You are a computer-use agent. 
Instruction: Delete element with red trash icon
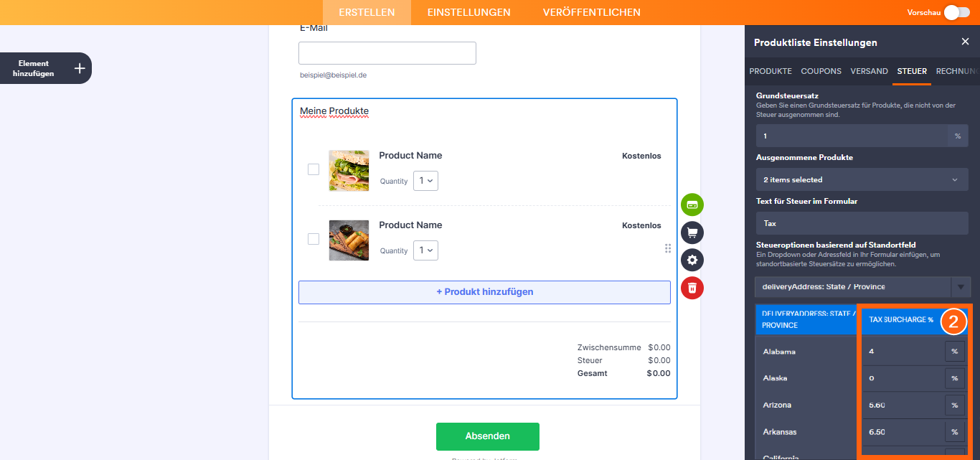pos(692,288)
